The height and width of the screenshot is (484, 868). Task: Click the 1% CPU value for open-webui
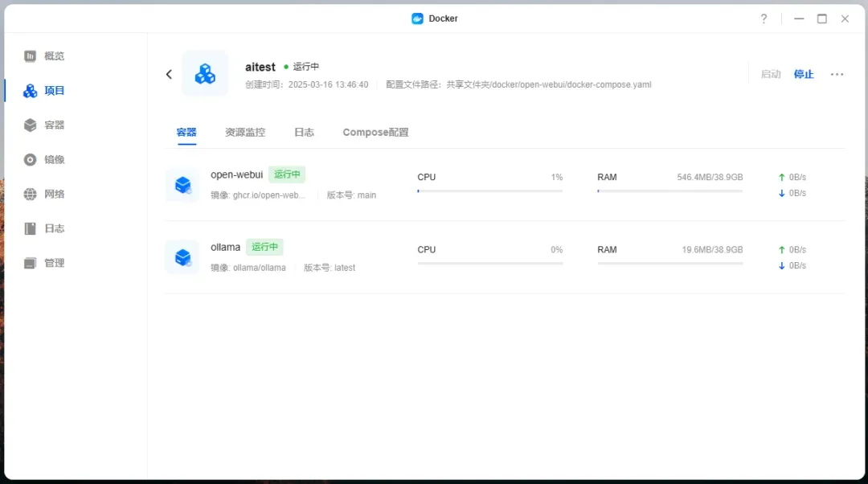coord(557,177)
